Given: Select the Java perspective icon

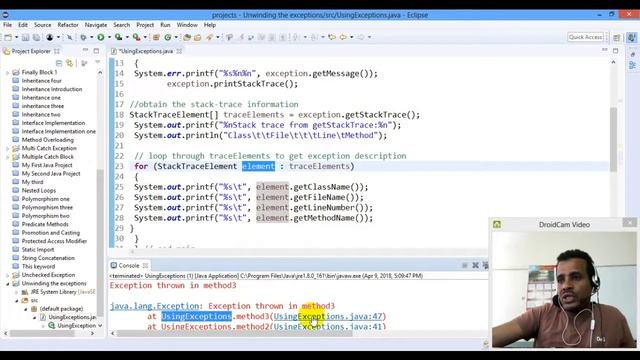Looking at the screenshot, I should pos(631,38).
